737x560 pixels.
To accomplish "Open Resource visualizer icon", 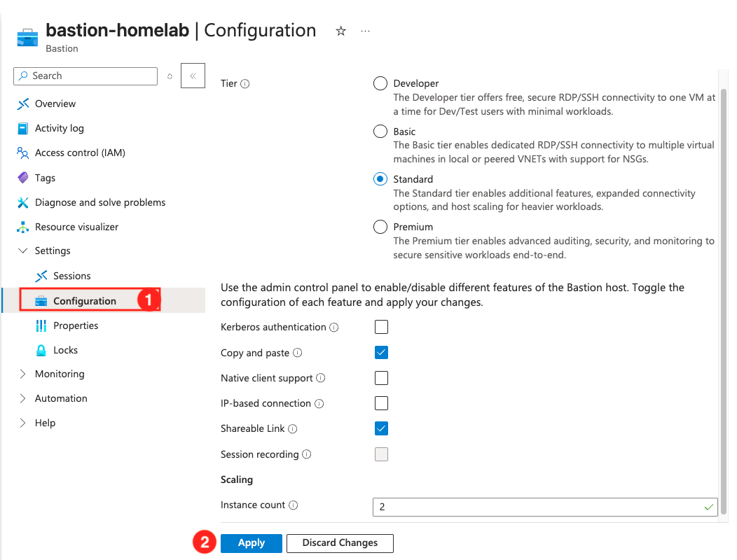I will click(x=22, y=227).
